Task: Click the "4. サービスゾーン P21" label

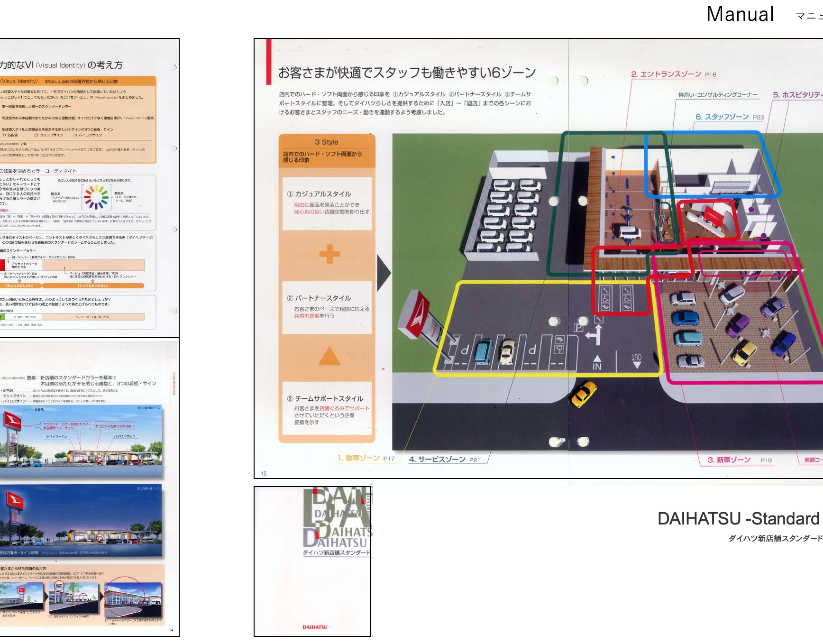Action: click(445, 459)
